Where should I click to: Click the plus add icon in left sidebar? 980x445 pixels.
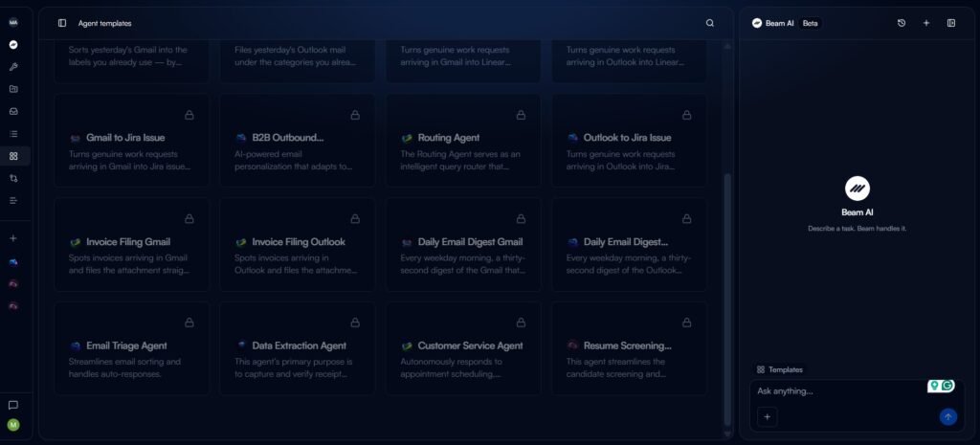(13, 238)
